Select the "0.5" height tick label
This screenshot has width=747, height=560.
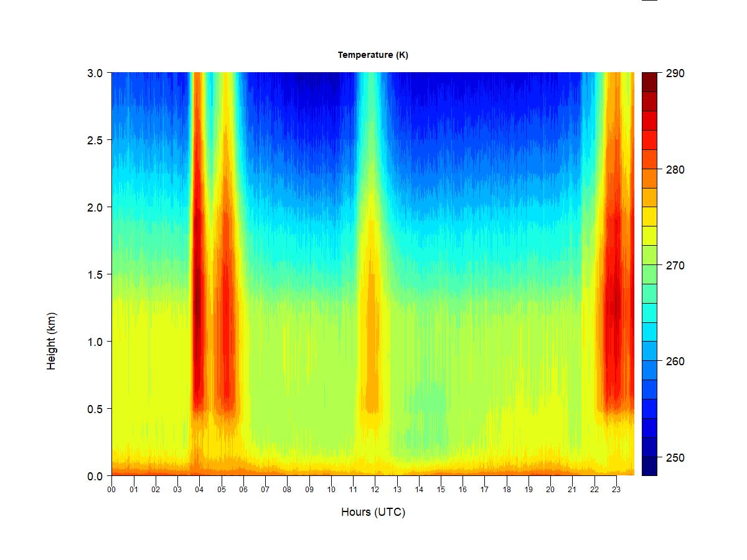click(95, 409)
